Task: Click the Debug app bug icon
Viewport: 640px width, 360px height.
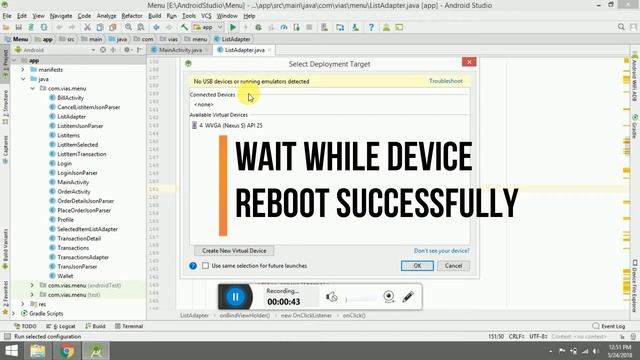Action: tap(258, 27)
